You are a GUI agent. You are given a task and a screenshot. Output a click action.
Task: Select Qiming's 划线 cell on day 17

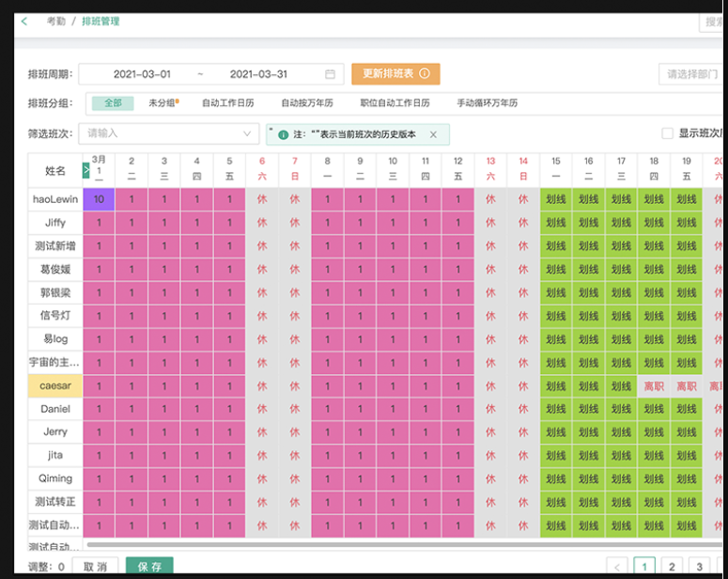click(x=621, y=478)
